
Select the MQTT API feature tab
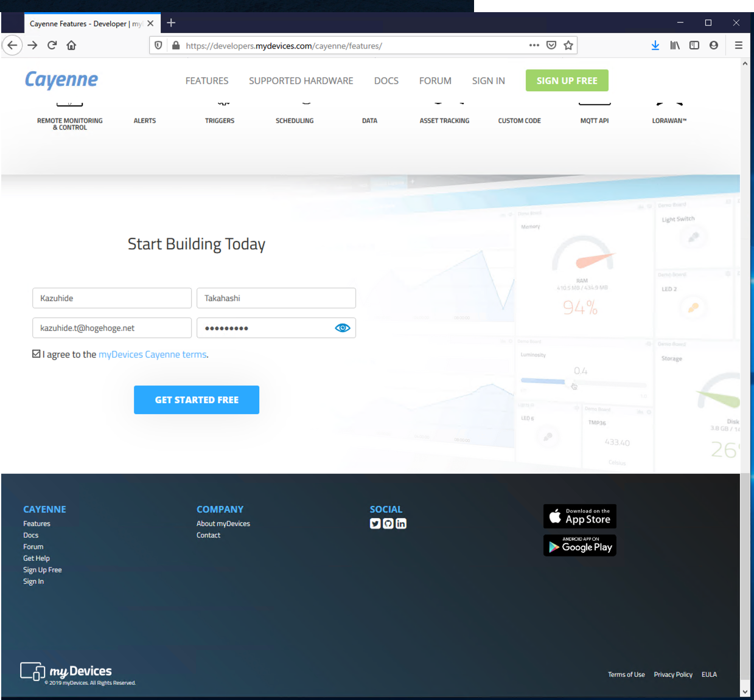tap(595, 121)
